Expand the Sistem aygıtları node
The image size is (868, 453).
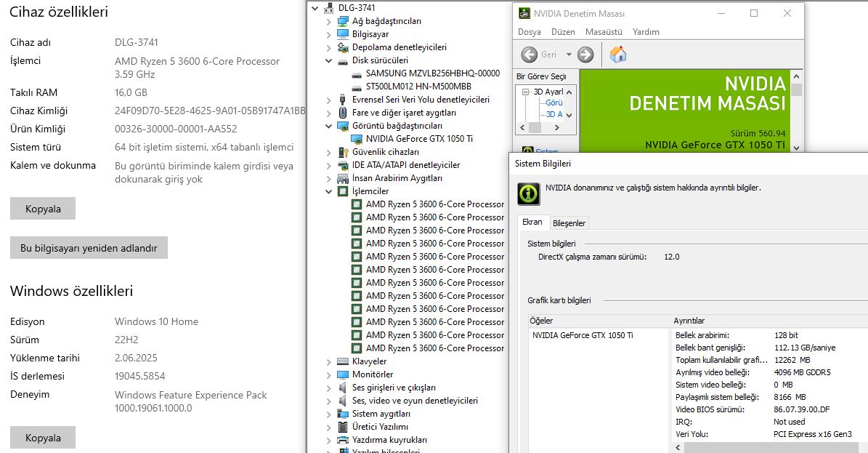(329, 414)
